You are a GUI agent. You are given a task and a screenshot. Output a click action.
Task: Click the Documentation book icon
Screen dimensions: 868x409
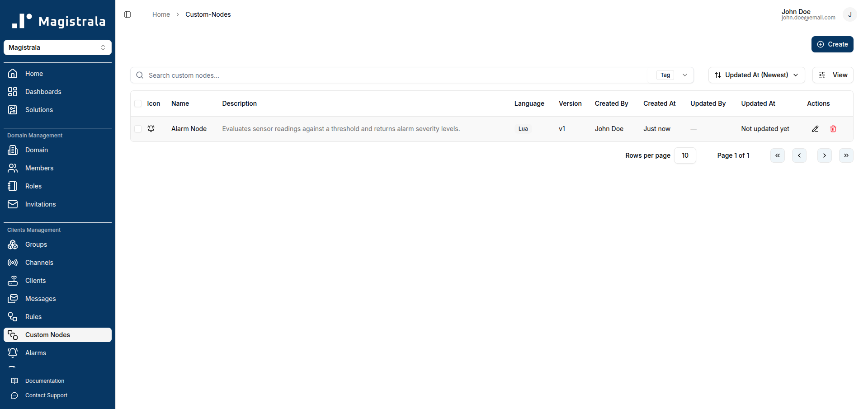(14, 381)
